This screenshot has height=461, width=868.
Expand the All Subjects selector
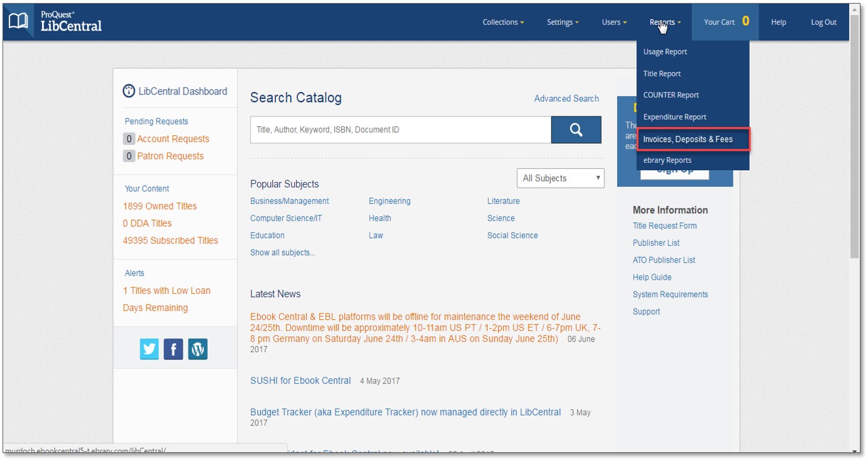tap(559, 178)
